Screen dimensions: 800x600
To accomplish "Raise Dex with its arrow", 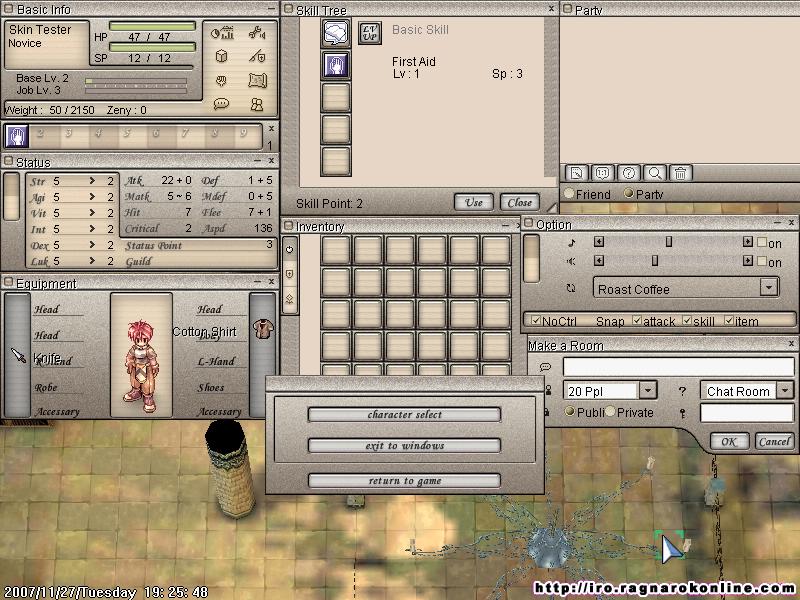I will click(x=92, y=245).
